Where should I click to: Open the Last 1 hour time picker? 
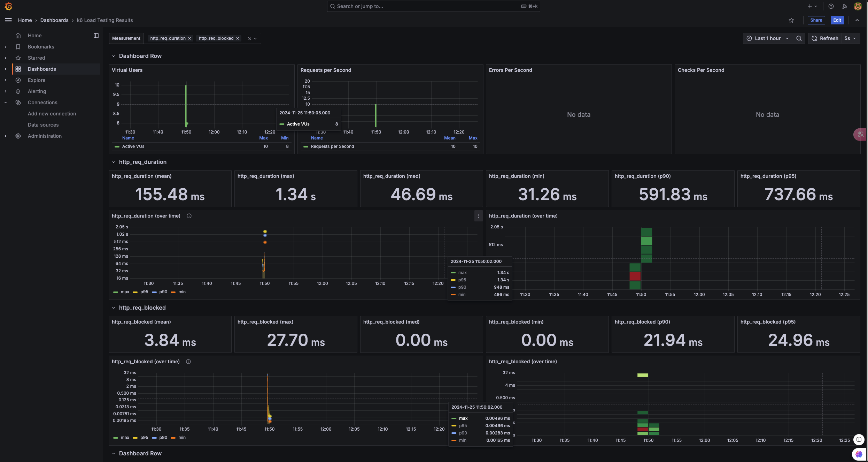pos(768,38)
